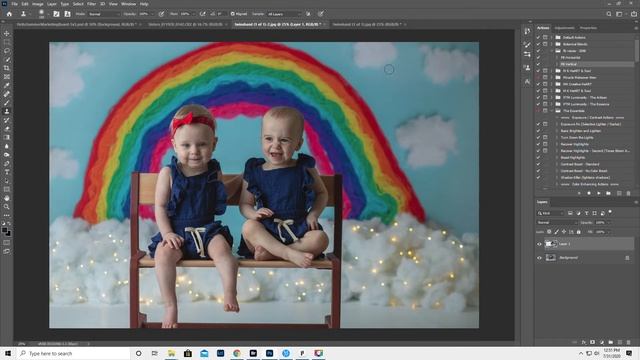The image size is (640, 360).
Task: Go to the Home screen icon
Action: pos(9,14)
